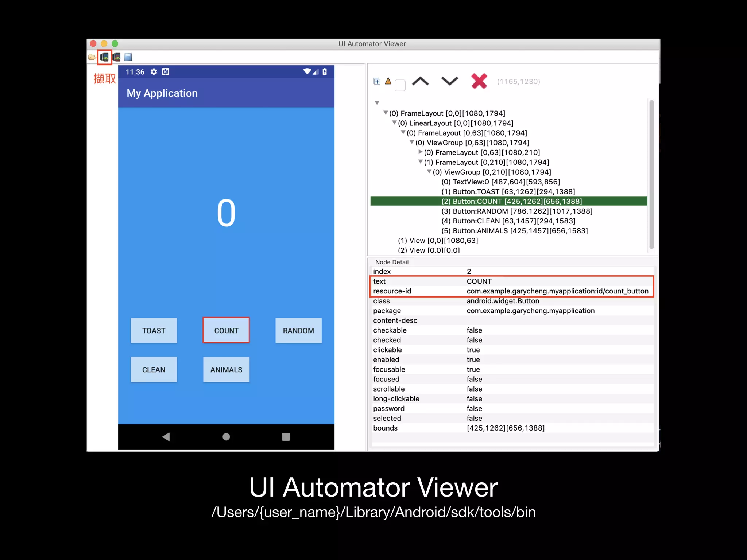Click the Android back navigation triangle
The width and height of the screenshot is (747, 560).
[x=166, y=437]
